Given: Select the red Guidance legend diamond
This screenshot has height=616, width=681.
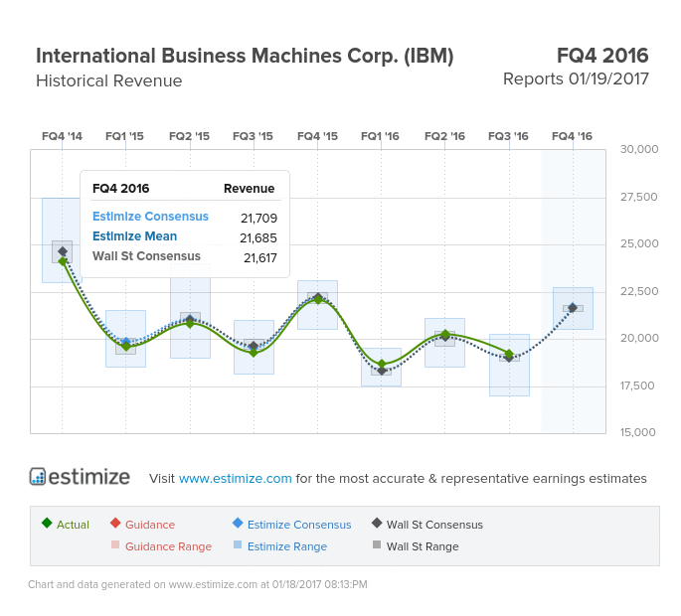Looking at the screenshot, I should pyautogui.click(x=115, y=523).
